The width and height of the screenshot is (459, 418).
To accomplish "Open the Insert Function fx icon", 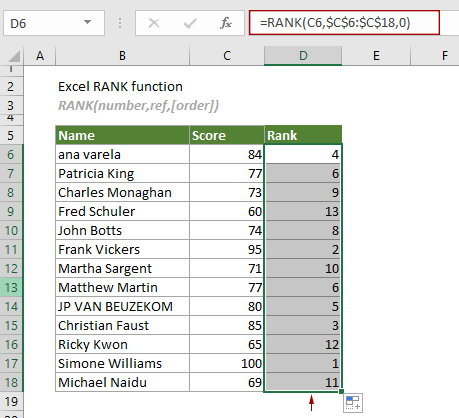I will tap(226, 23).
